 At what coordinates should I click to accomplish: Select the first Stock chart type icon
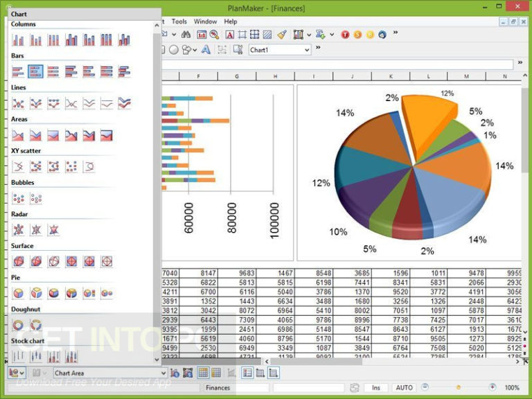coord(18,356)
